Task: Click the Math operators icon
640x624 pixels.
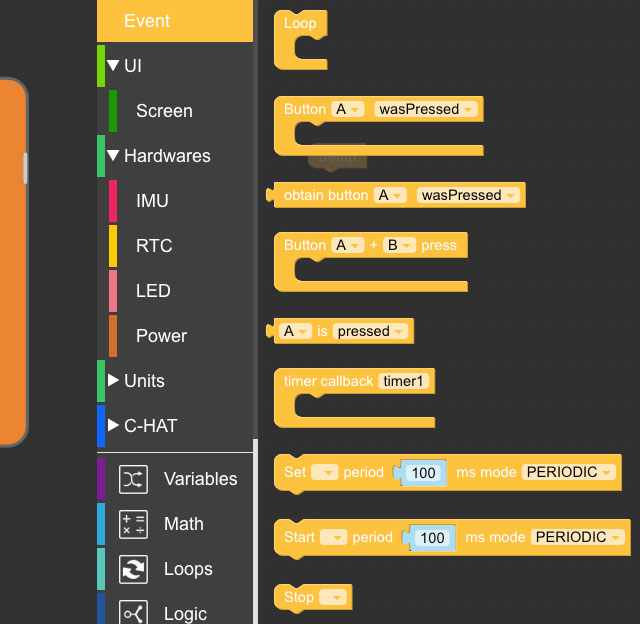Action: 134,524
